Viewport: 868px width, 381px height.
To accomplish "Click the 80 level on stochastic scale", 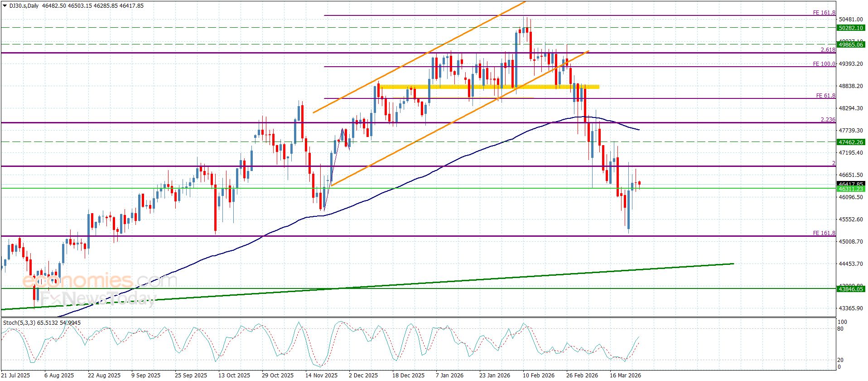I will [840, 329].
